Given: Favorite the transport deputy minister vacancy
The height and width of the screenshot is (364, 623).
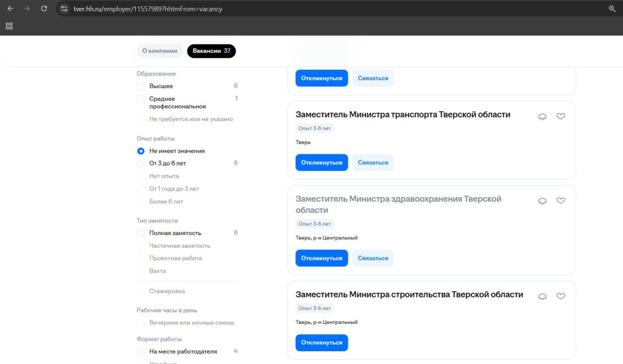Looking at the screenshot, I should pyautogui.click(x=561, y=116).
